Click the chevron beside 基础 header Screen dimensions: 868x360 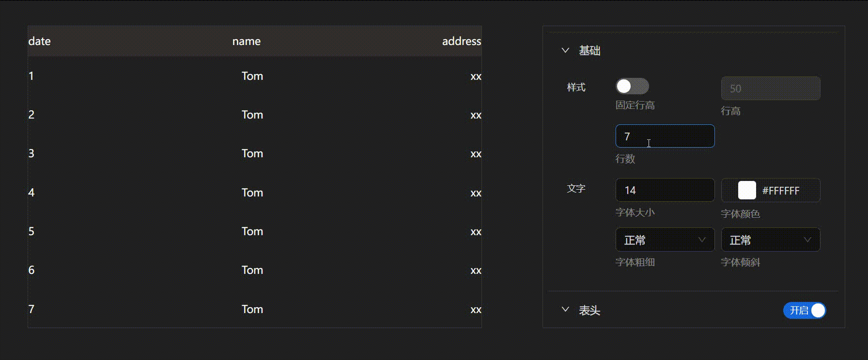click(x=564, y=50)
